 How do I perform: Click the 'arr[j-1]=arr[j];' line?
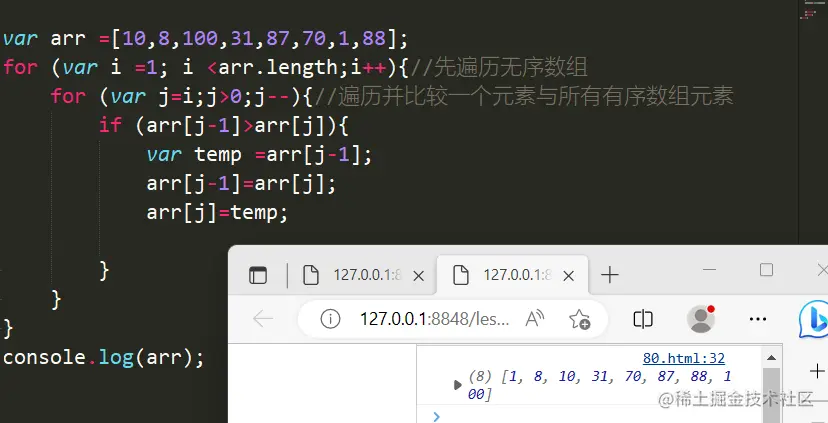click(241, 184)
